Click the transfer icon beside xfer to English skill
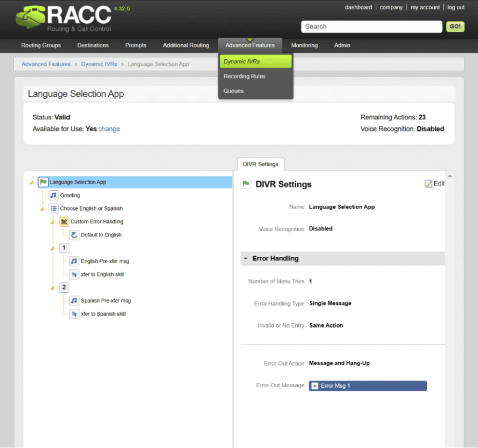Image resolution: width=478 pixels, height=448 pixels. click(x=74, y=274)
